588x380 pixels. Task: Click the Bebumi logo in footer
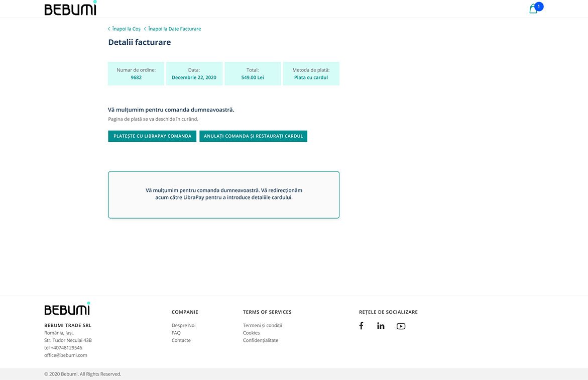click(67, 309)
